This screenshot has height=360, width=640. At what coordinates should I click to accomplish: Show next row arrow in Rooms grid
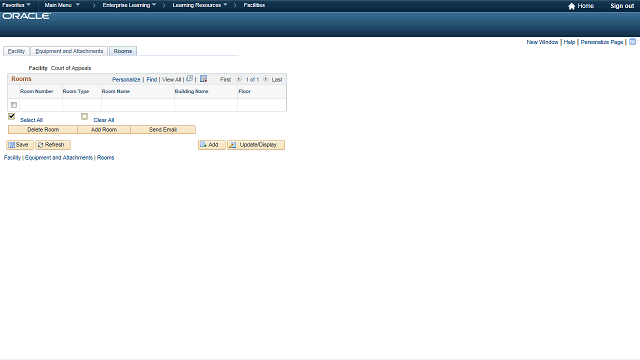point(265,79)
